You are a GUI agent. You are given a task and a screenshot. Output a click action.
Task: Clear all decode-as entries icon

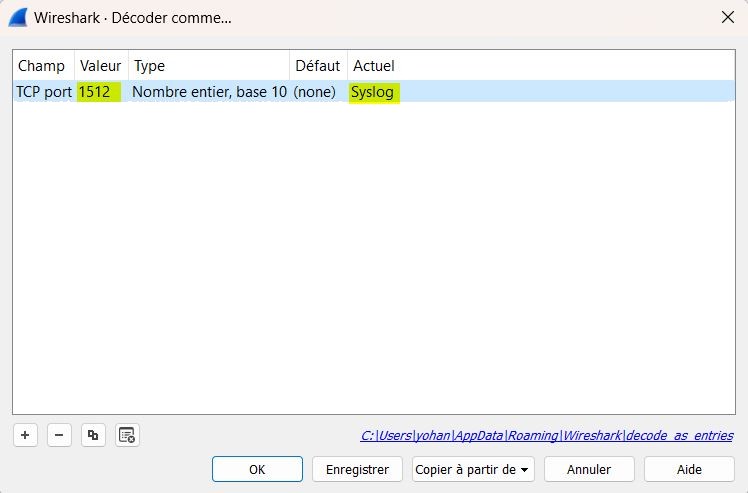(x=127, y=435)
